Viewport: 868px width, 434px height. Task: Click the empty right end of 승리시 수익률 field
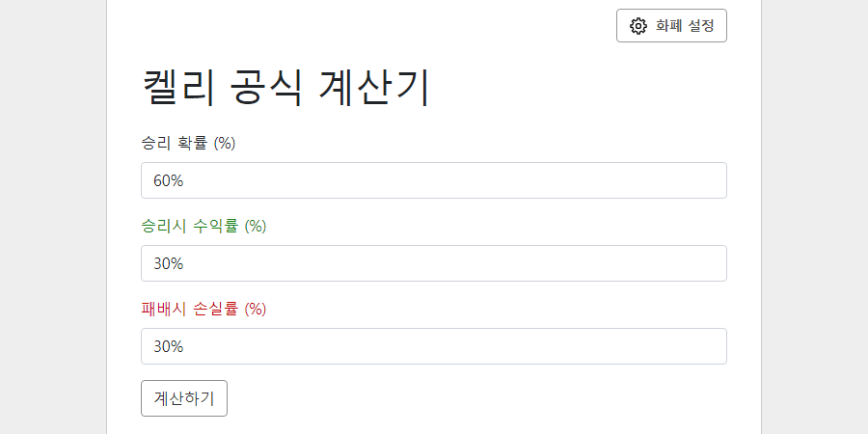665,263
